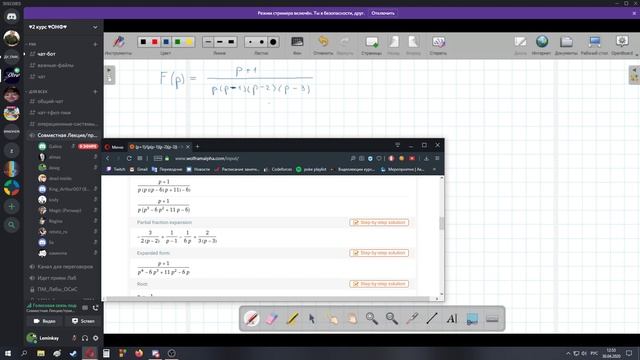Select the laser pointer tool

tap(412, 318)
